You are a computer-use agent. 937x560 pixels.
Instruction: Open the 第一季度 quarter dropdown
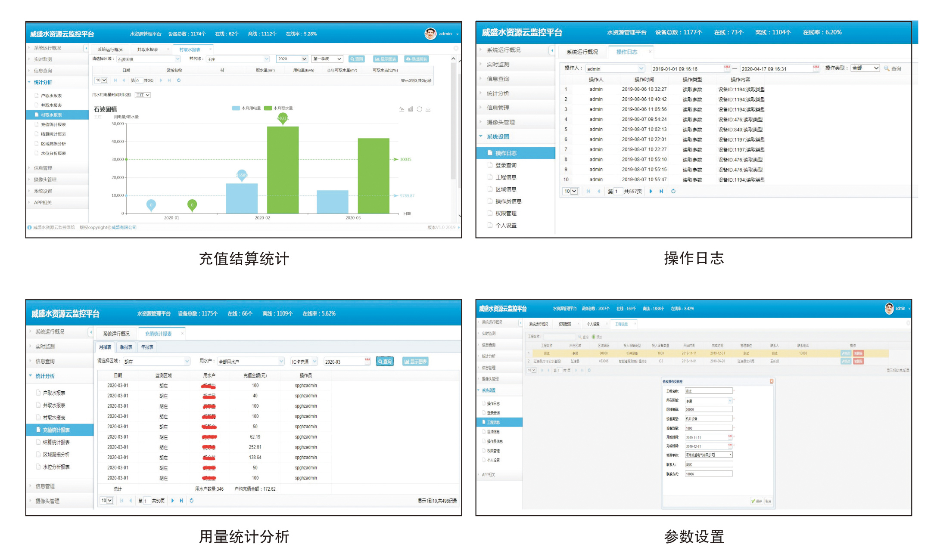click(327, 59)
